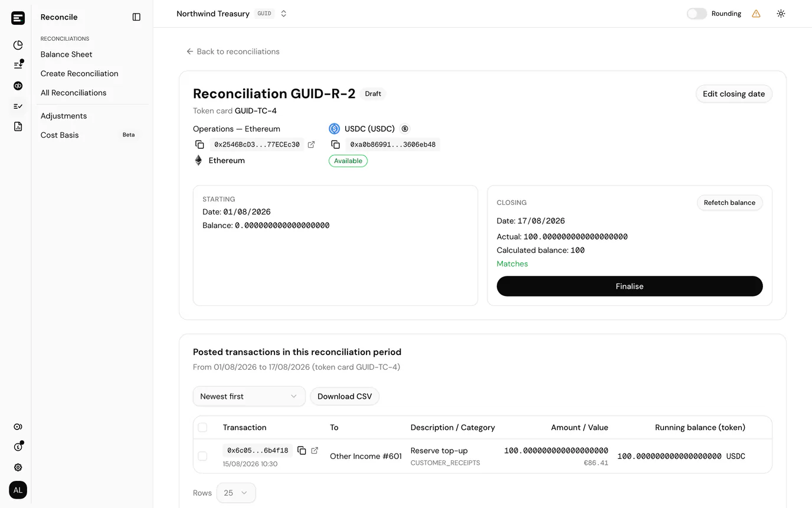
Task: Copy the Operations wallet address 0x2546BcD3
Action: coord(199,145)
